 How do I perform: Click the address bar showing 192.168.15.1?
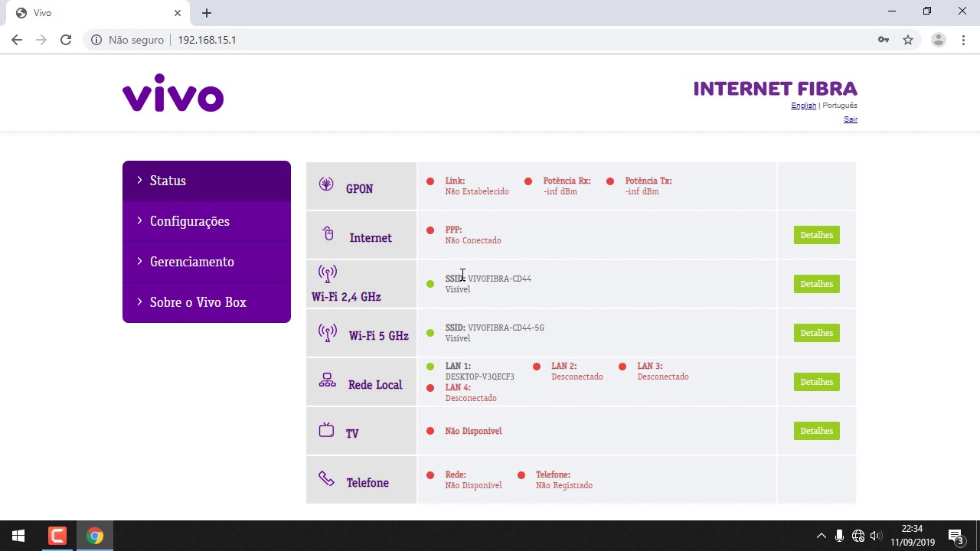pos(459,40)
